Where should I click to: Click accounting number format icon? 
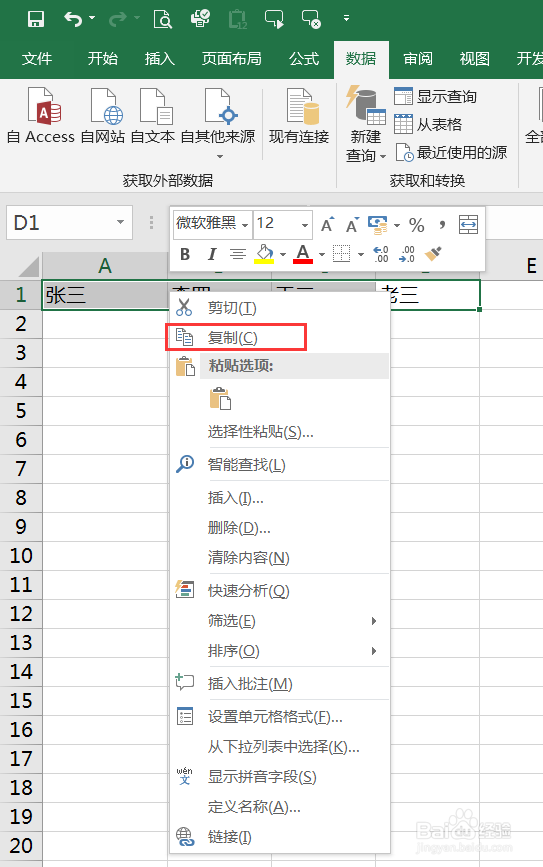pyautogui.click(x=378, y=224)
